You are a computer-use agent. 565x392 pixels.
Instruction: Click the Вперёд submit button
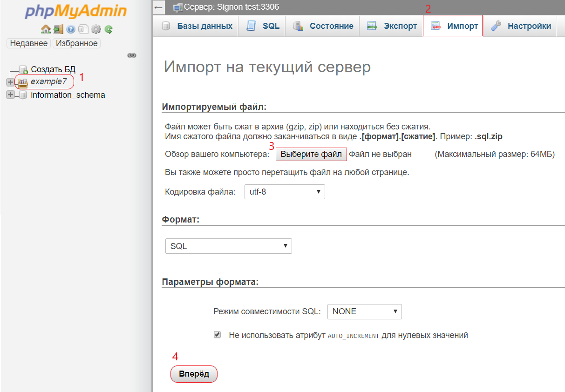click(194, 374)
